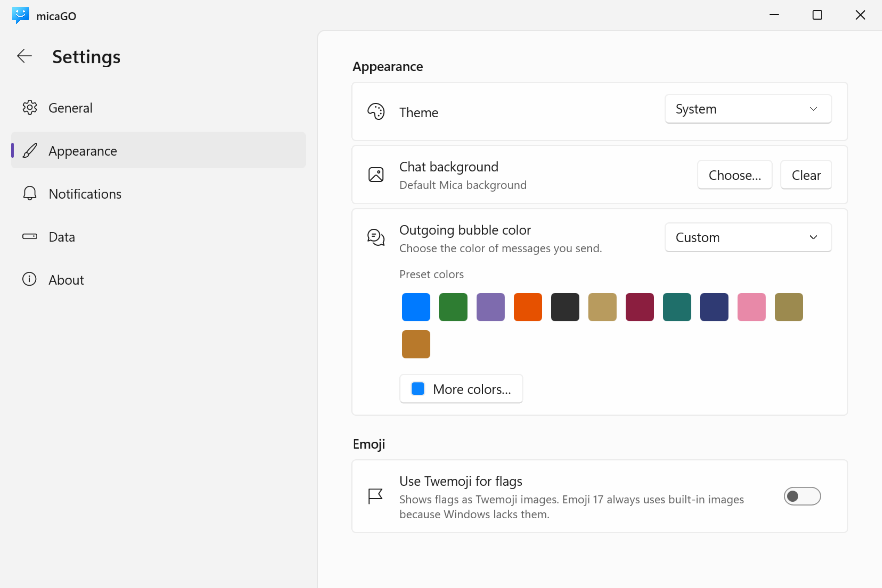Viewport: 882px width, 588px height.
Task: Click the picture icon for Chat background
Action: (x=376, y=175)
